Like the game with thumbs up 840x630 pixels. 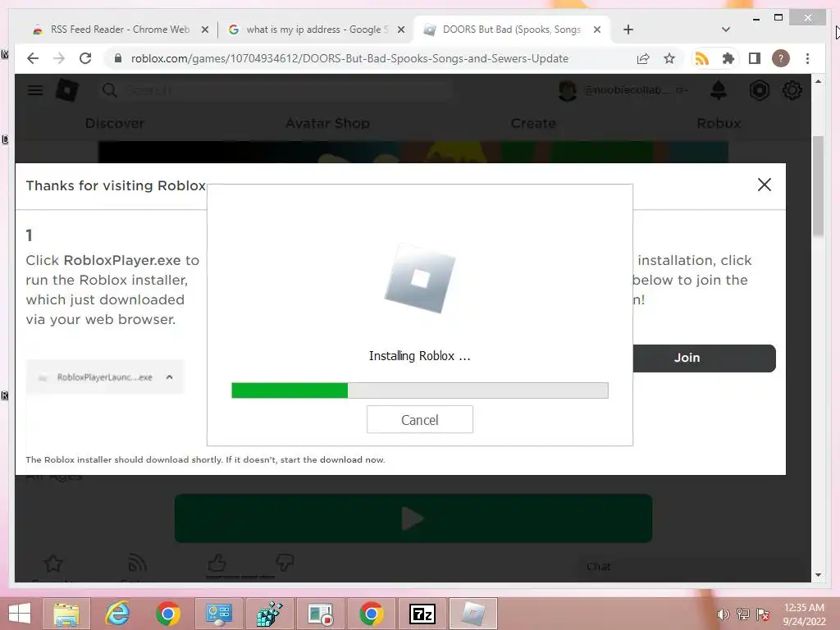click(217, 563)
